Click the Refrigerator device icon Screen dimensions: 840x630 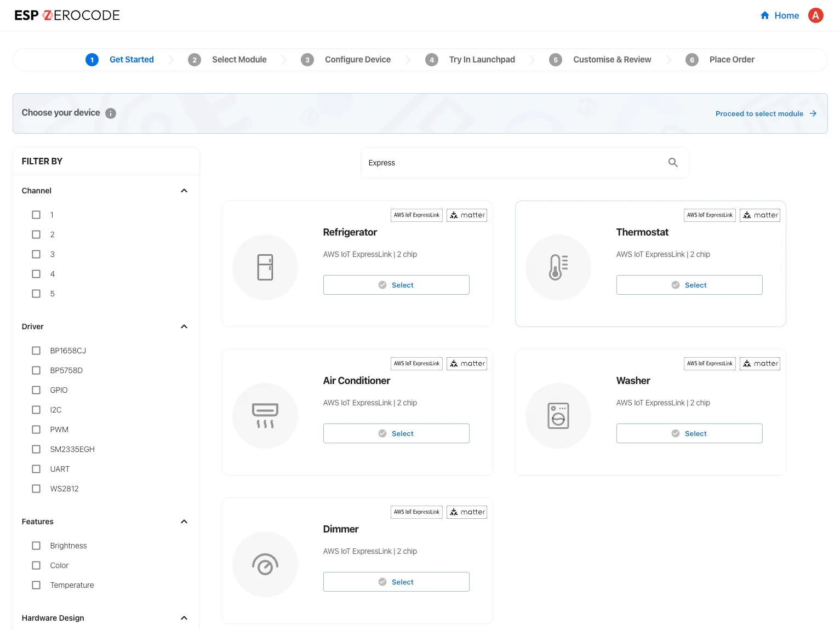pos(265,267)
